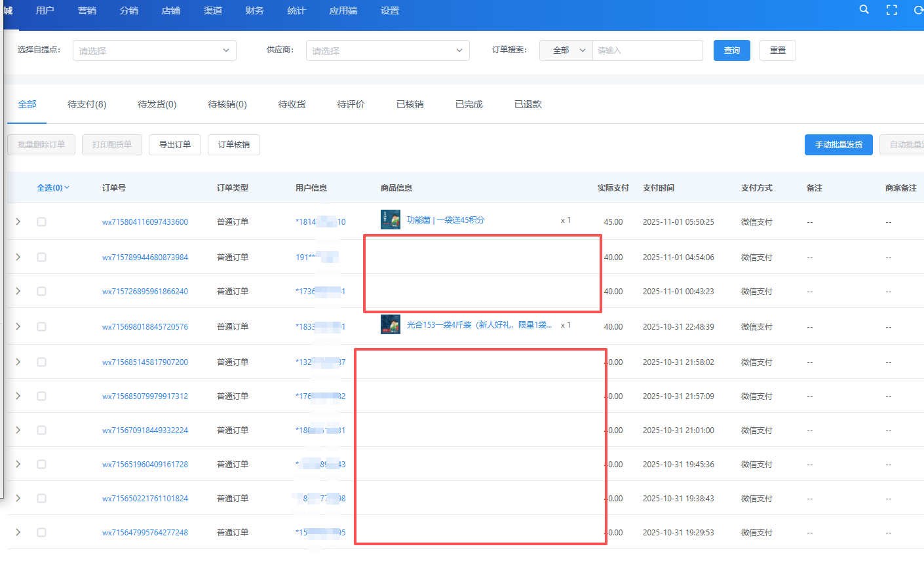Toggle fullscreen mode icon in header
The width and height of the screenshot is (924, 576).
click(891, 10)
